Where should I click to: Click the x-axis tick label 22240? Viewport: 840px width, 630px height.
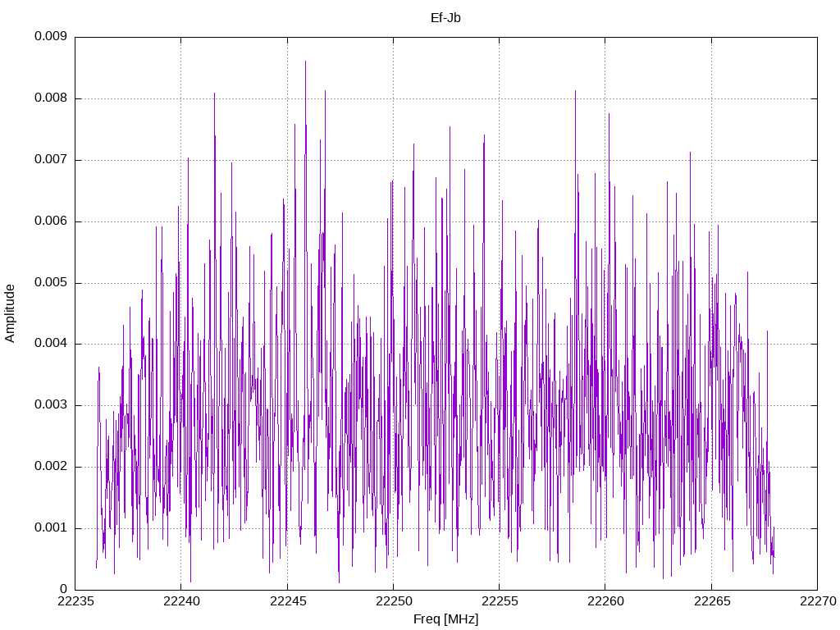(x=181, y=601)
